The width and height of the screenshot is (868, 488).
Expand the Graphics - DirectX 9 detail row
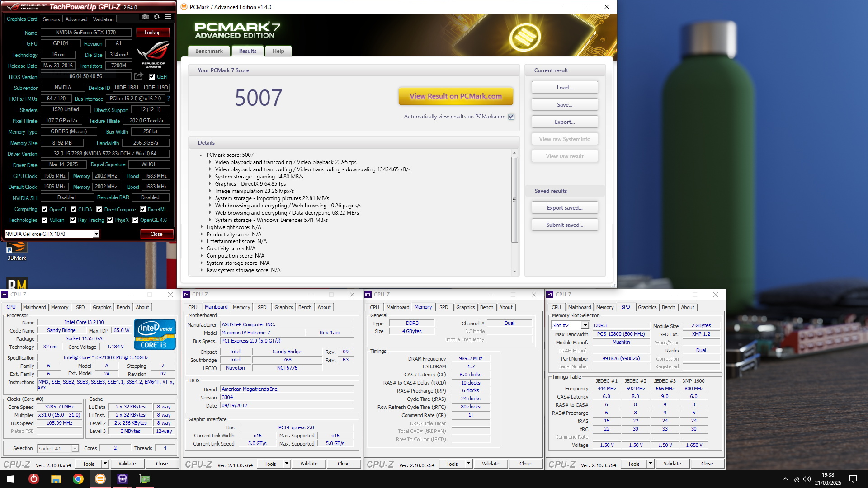pos(210,184)
